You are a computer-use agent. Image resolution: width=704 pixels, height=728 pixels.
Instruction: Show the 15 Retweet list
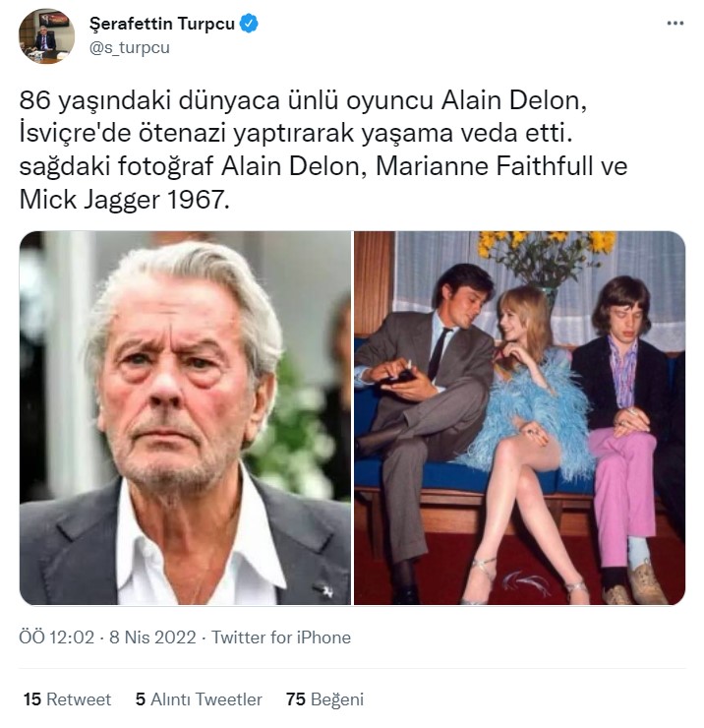pos(67,699)
